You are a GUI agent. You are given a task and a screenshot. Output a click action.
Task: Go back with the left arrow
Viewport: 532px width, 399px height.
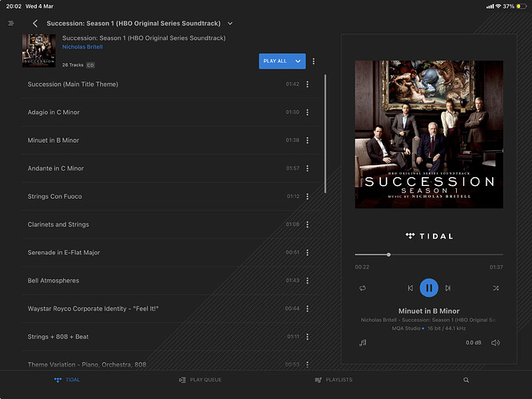tap(35, 24)
